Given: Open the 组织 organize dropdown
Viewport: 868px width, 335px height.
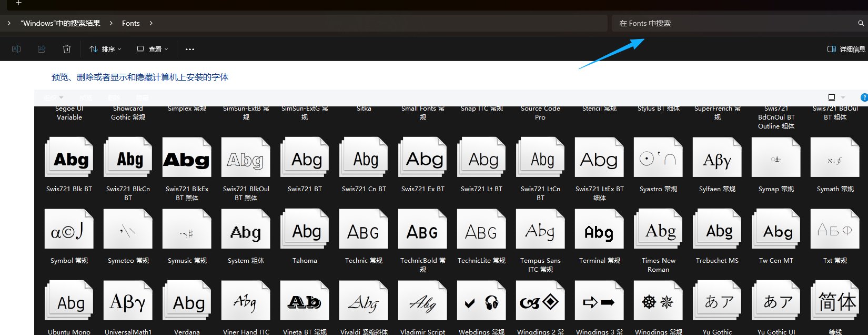Looking at the screenshot, I should click(54, 97).
